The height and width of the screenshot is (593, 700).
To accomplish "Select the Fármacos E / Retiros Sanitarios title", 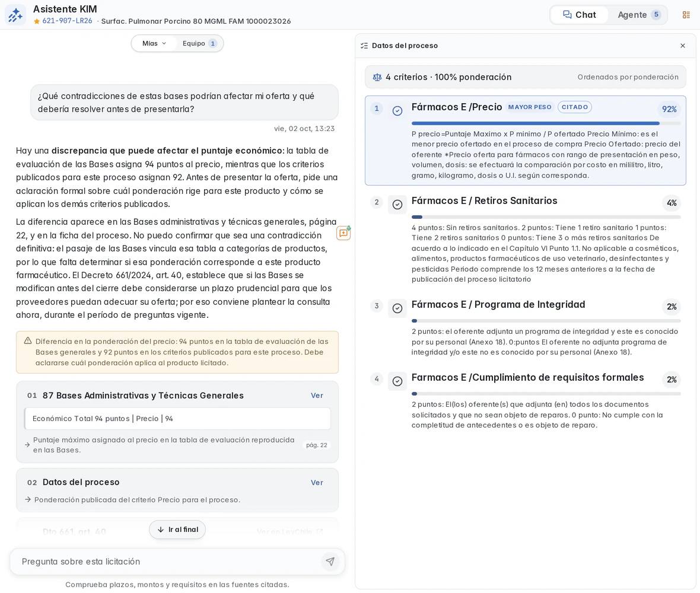I will point(485,201).
